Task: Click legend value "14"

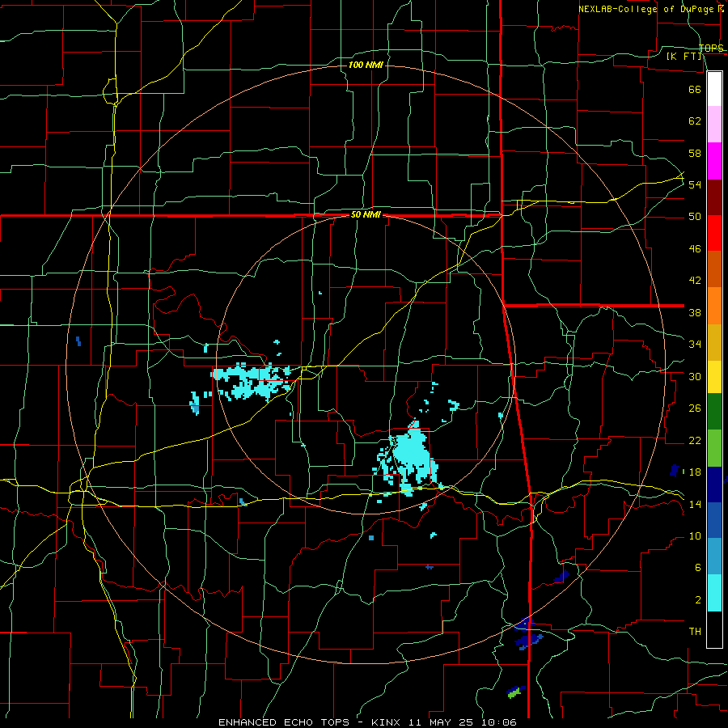Action: point(695,504)
